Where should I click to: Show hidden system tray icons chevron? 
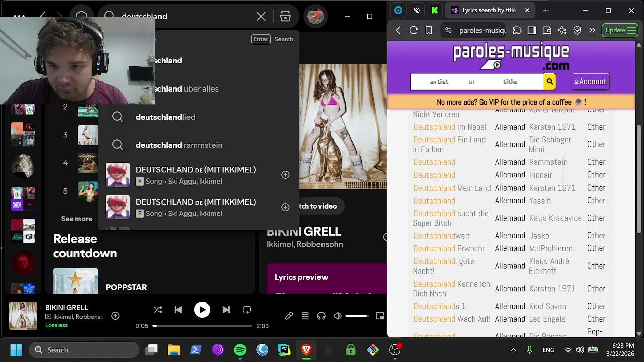pyautogui.click(x=513, y=350)
